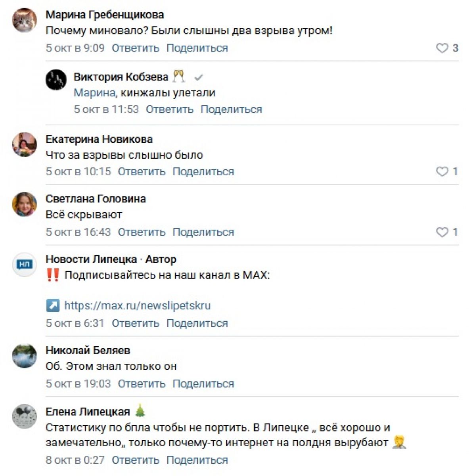Share Виктория Кобзева's reply
The width and height of the screenshot is (473, 476).
pos(231,109)
